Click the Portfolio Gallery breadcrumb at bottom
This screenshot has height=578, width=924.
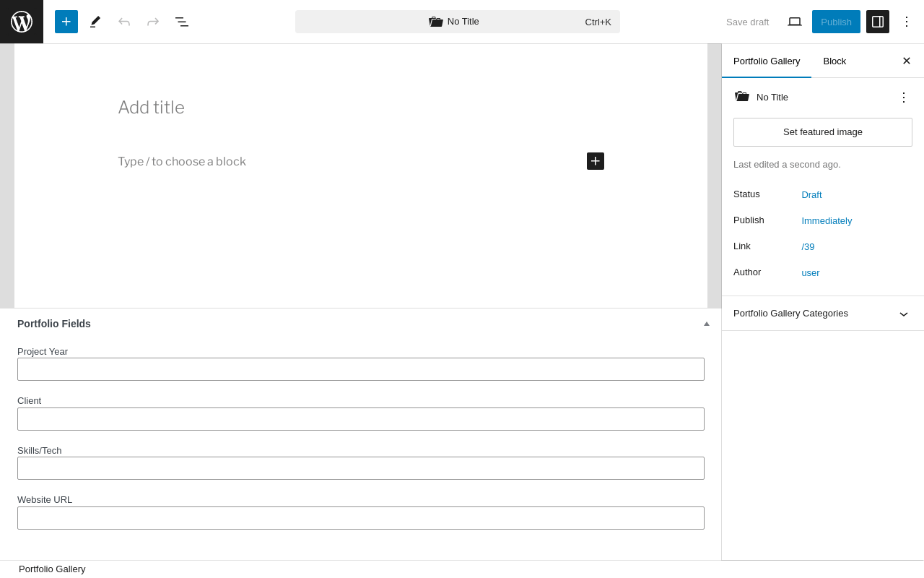coord(52,569)
